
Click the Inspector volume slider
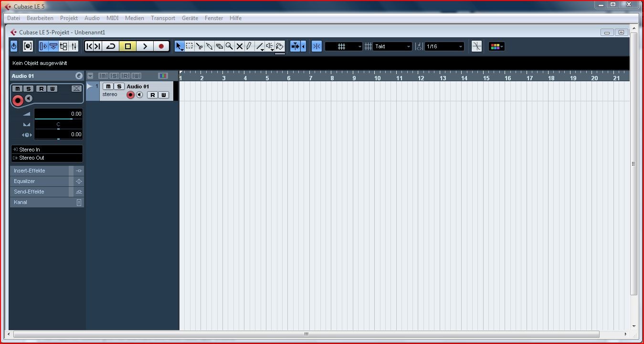pyautogui.click(x=58, y=114)
